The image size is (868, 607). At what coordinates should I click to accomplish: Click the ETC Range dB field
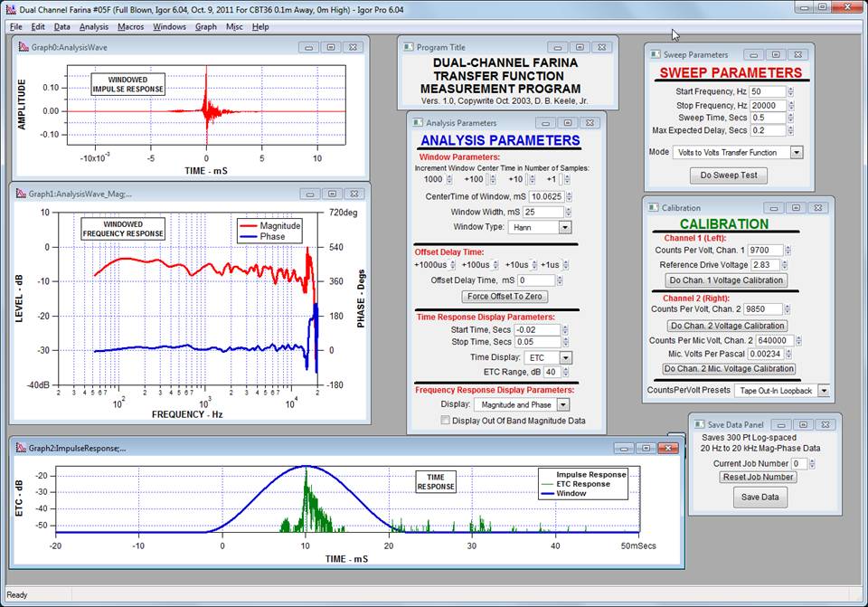552,372
